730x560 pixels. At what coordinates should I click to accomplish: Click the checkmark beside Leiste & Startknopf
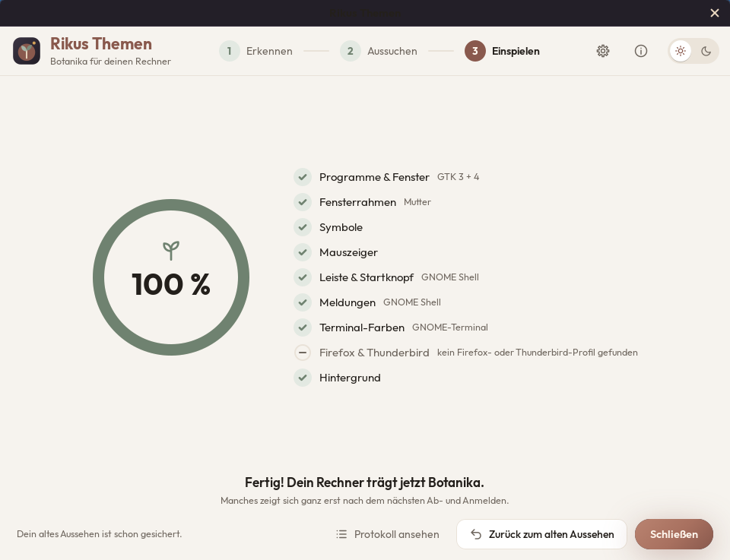303,277
